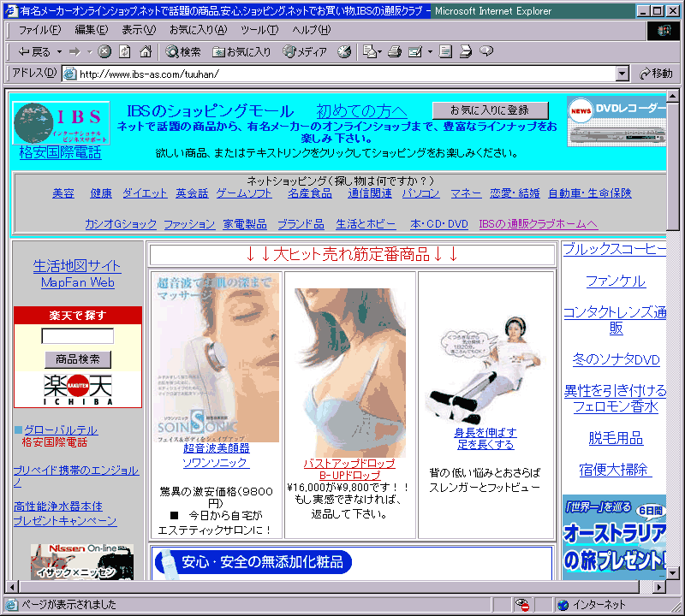Click the Edit page toolbar icon
The image size is (685, 616).
pyautogui.click(x=415, y=51)
